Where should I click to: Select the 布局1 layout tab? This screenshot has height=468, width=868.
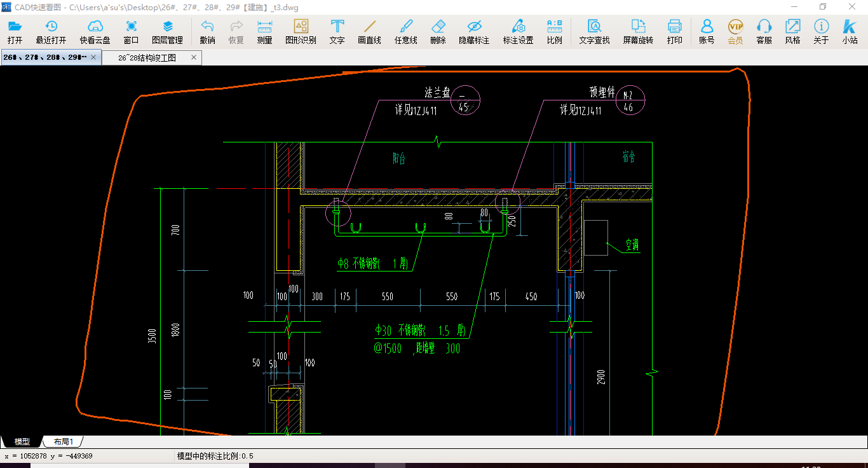point(63,441)
